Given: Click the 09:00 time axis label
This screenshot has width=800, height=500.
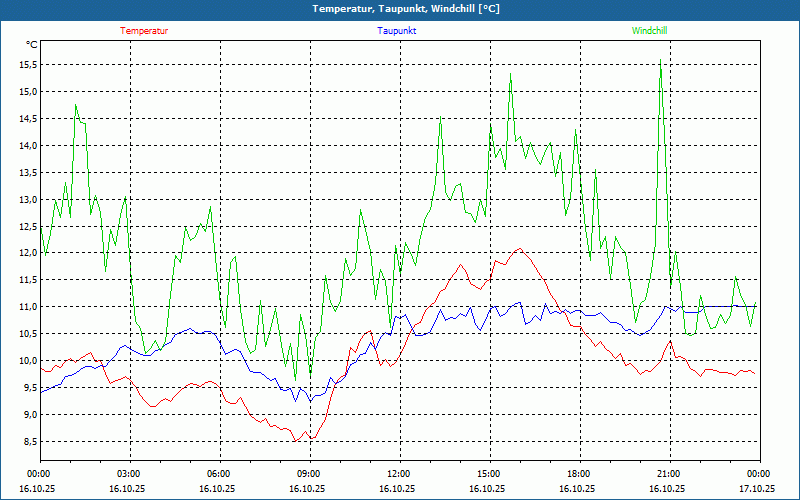Looking at the screenshot, I should pyautogui.click(x=311, y=474).
